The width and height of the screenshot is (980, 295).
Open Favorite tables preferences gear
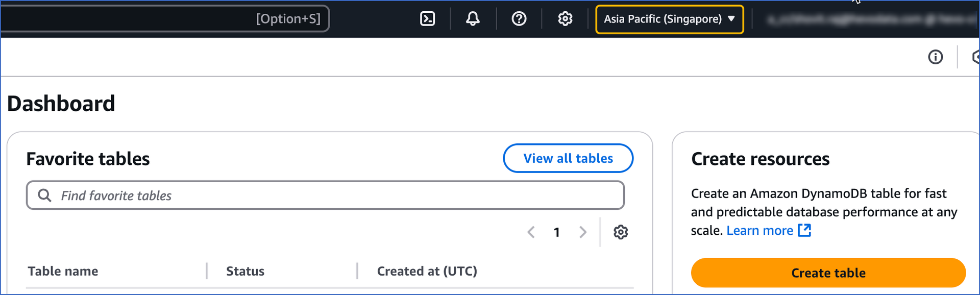pos(621,232)
